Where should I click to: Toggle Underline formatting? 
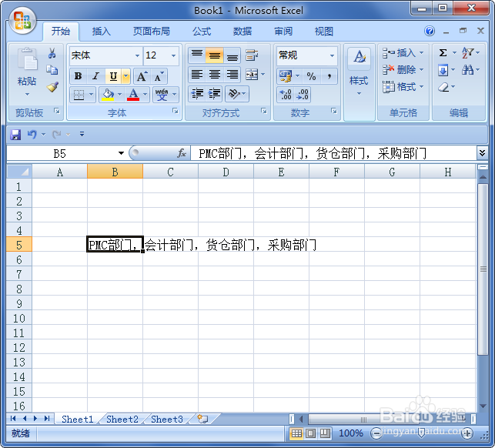(x=113, y=76)
